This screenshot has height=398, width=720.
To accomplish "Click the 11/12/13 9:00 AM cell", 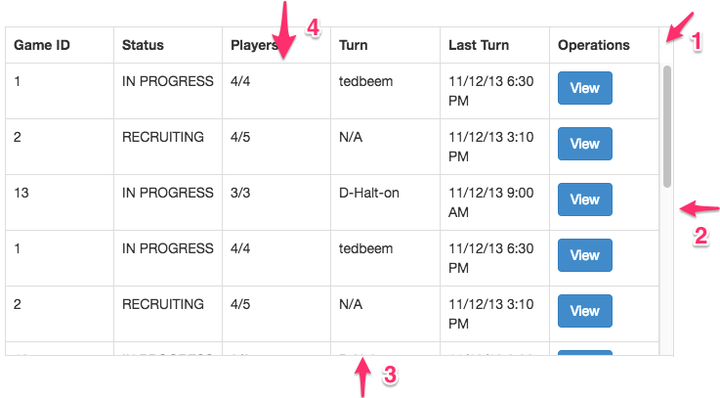I will [x=495, y=202].
